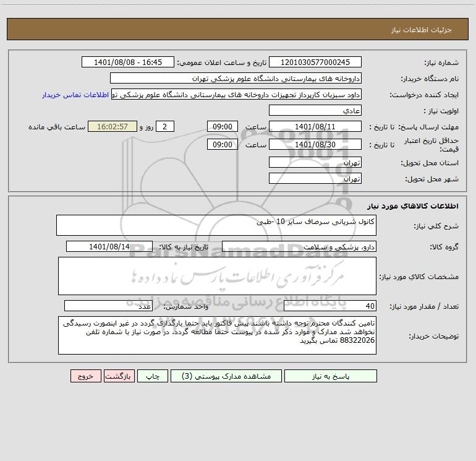Click the label 'نام دستگاه خریدار:'
The height and width of the screenshot is (461, 476).
430,79
